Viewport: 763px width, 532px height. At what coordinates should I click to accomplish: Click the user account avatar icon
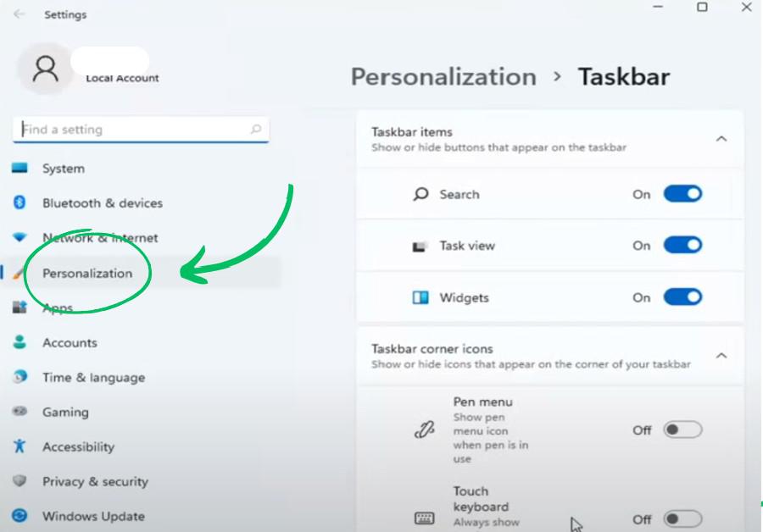pos(44,67)
